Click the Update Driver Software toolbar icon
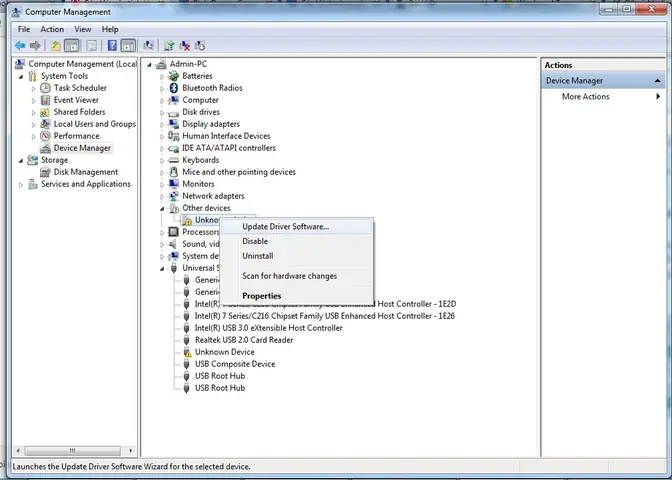Viewport: 672px width, 480px height. tap(169, 45)
